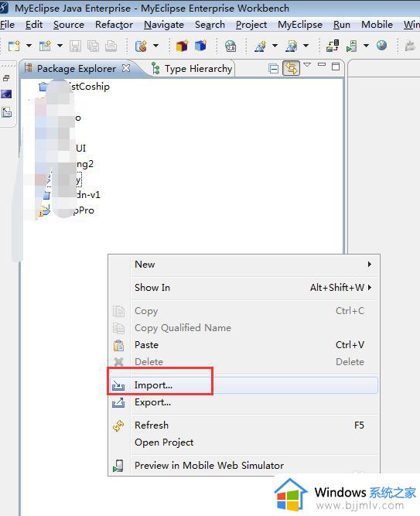The width and height of the screenshot is (420, 516).
Task: Open the web browser globe icon
Action: 381,45
